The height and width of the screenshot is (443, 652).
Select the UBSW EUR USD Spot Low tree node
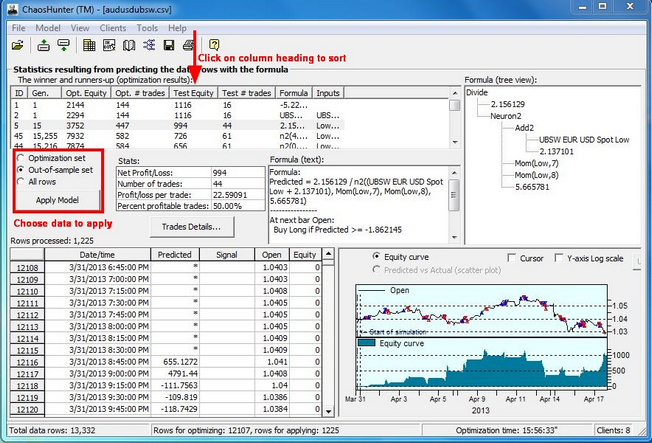(584, 140)
